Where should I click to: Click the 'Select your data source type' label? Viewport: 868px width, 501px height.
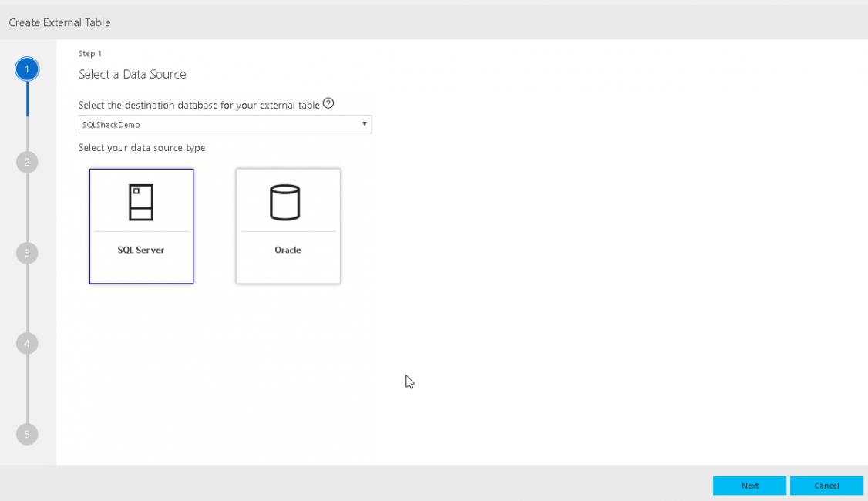click(x=142, y=147)
